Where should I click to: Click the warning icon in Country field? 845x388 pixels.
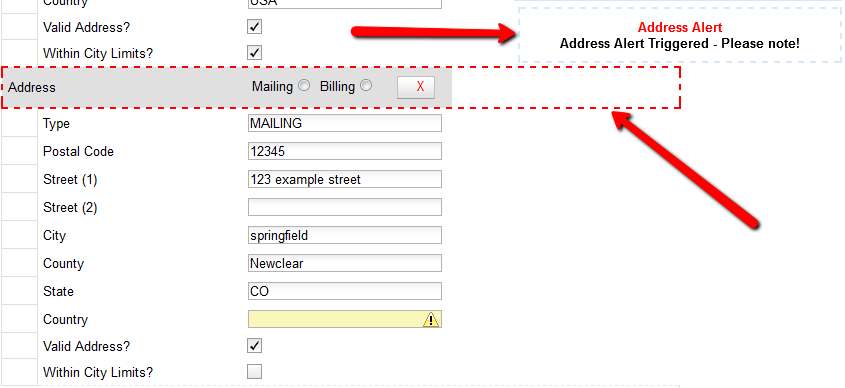(431, 320)
